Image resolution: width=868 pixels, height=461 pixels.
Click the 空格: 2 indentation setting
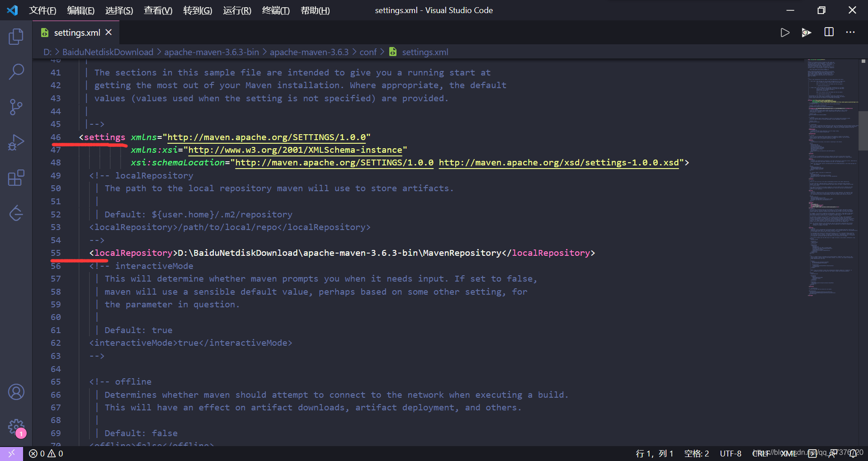point(697,453)
